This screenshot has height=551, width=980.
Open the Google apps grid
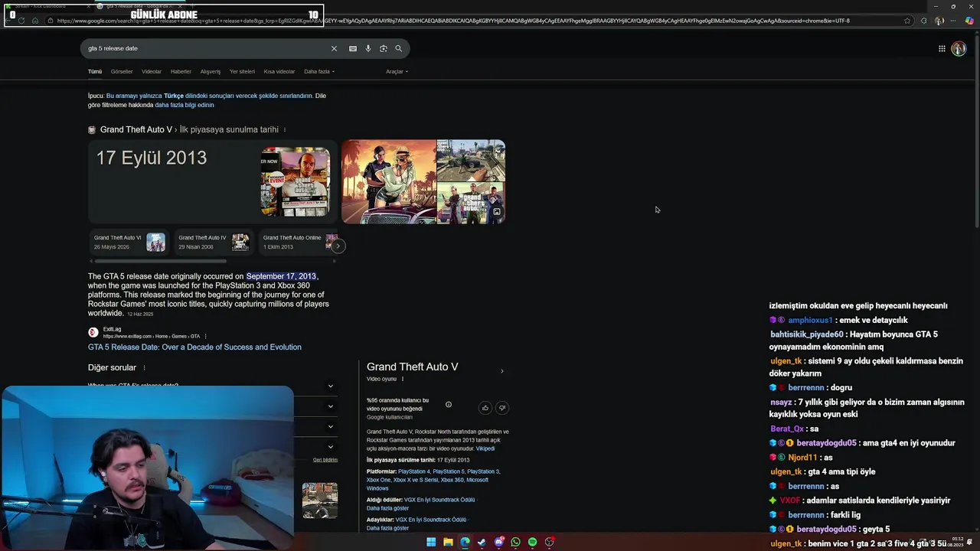[x=942, y=48]
